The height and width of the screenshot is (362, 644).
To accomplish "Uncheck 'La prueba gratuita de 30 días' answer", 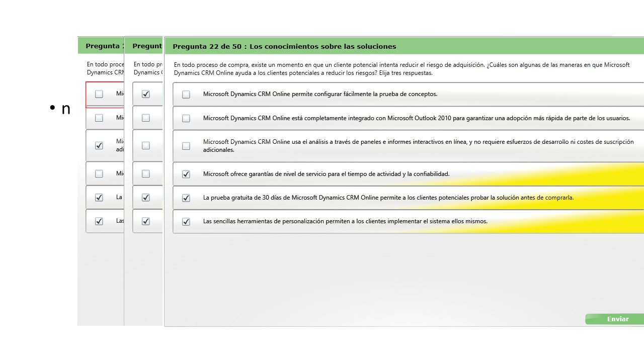I will (186, 198).
